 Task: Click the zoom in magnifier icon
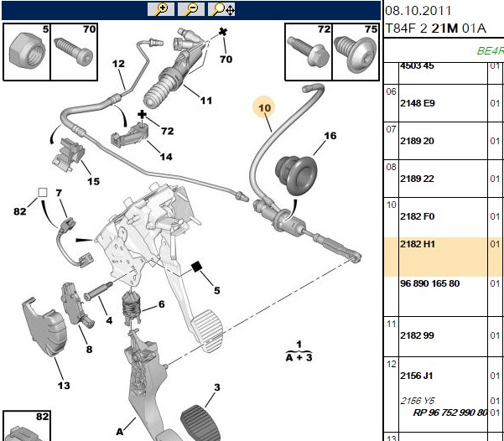161,9
